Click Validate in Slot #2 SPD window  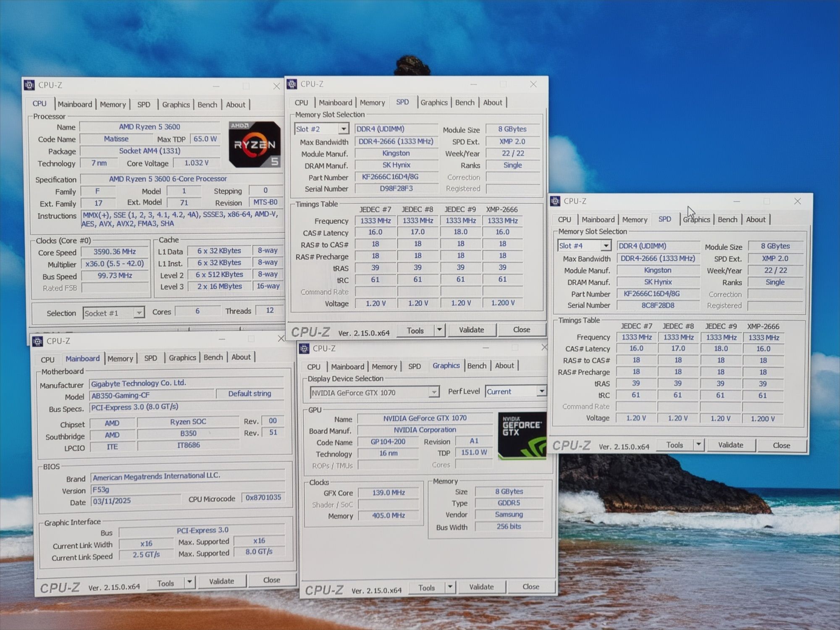tap(471, 330)
